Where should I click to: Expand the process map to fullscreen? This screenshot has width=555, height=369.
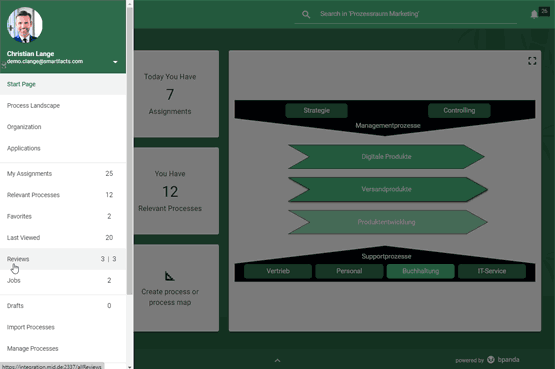532,61
